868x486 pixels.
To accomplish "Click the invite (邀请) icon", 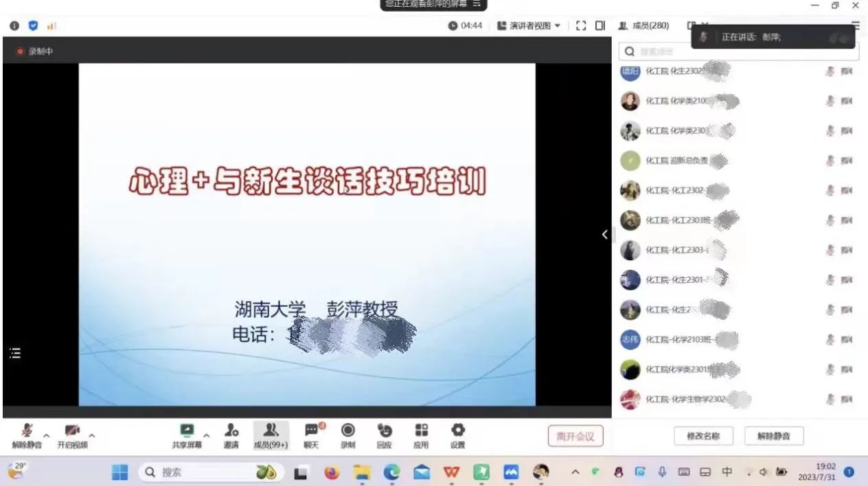I will pos(231,435).
